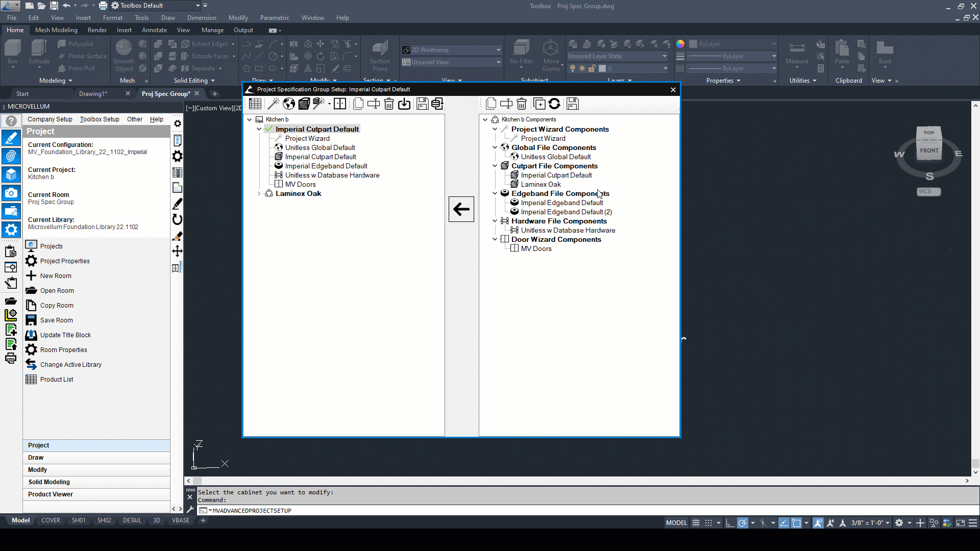Click the magic wand Project Wizard toolbar icon
Screen dimensions: 980x551
[273, 104]
